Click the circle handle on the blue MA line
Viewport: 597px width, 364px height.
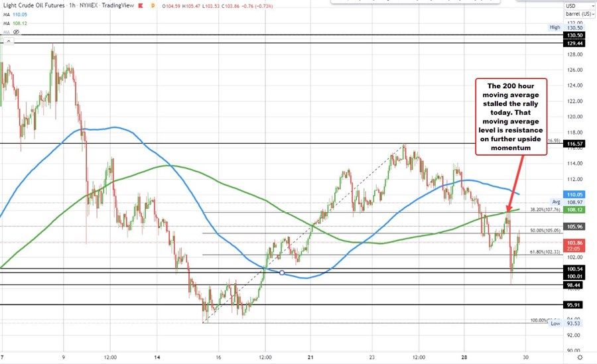point(282,273)
